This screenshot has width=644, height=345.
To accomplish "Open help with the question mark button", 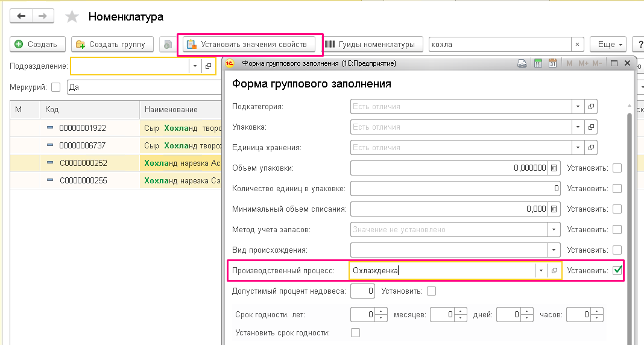I will [x=639, y=45].
